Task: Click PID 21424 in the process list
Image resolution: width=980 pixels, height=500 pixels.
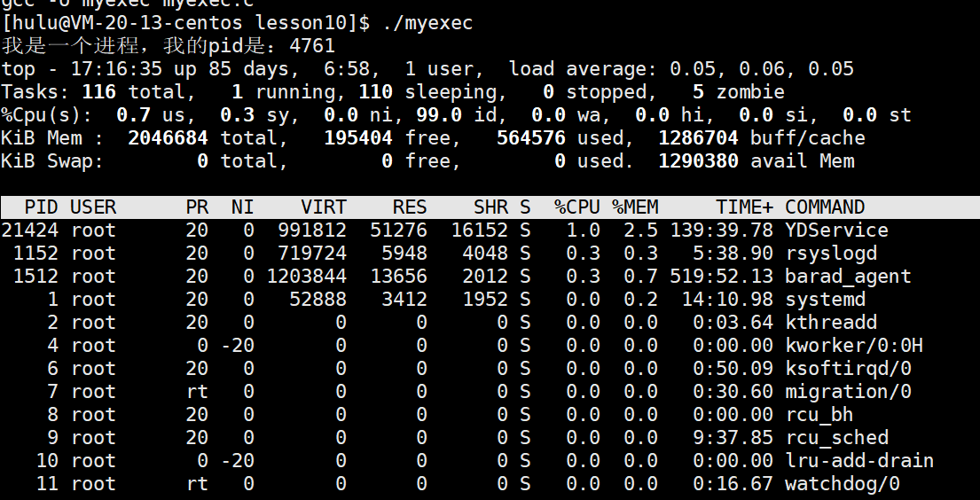Action: click(30, 230)
